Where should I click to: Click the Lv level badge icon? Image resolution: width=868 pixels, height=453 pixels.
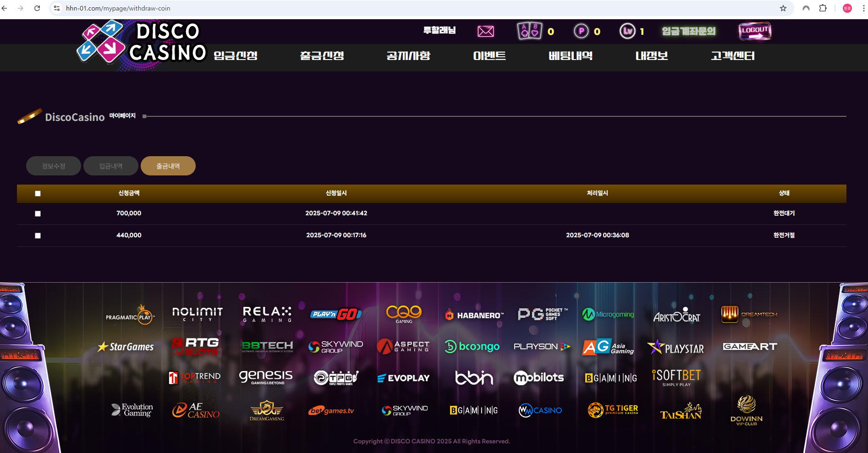tap(627, 31)
